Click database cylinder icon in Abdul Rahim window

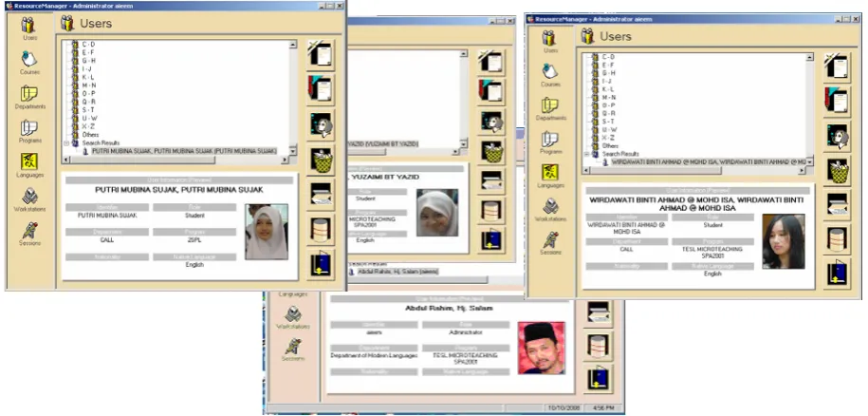coord(598,346)
